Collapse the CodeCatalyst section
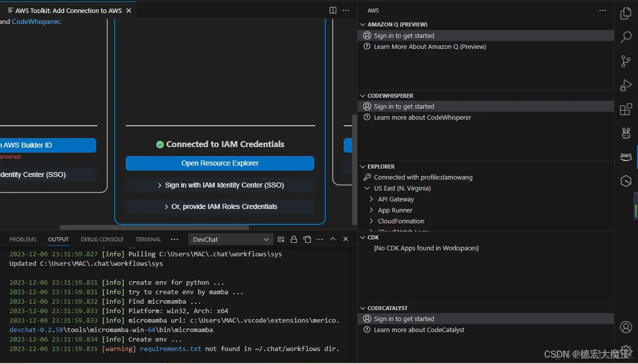Screen dimensions: 638x364 (x=363, y=308)
